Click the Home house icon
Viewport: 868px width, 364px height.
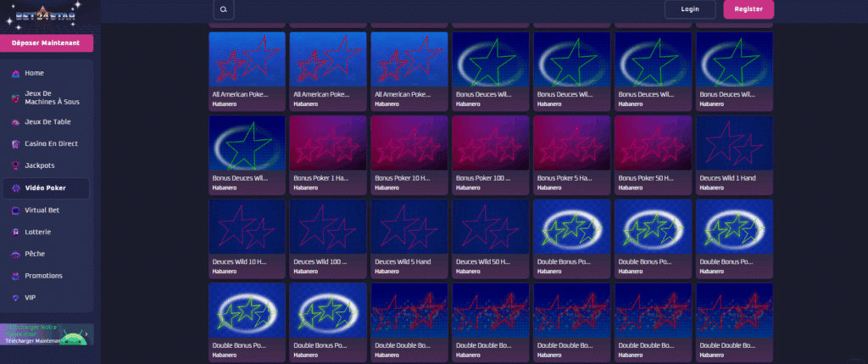pyautogui.click(x=15, y=73)
